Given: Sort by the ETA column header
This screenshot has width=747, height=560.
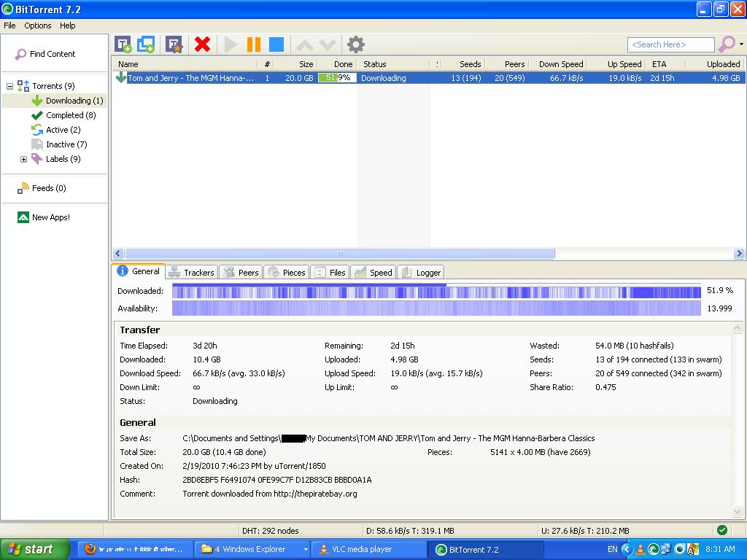Looking at the screenshot, I should (666, 64).
